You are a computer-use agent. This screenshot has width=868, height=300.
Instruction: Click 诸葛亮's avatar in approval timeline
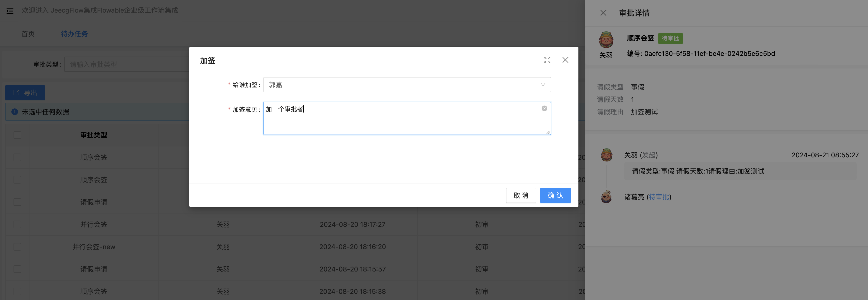606,197
